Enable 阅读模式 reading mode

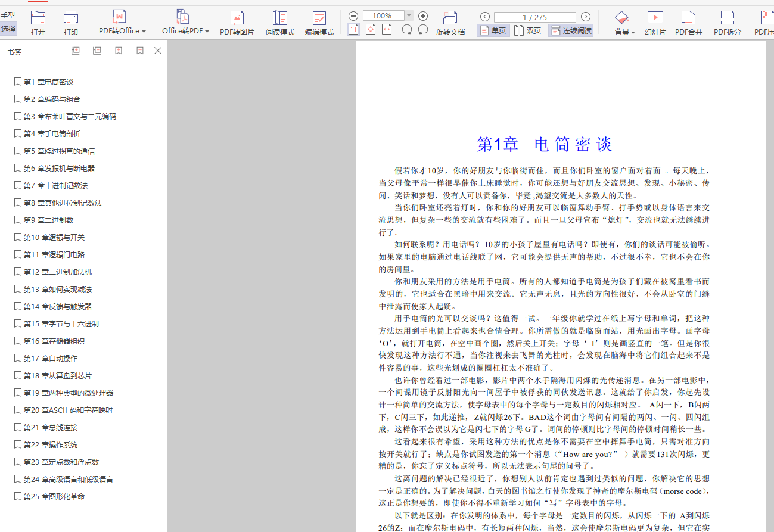click(x=280, y=23)
